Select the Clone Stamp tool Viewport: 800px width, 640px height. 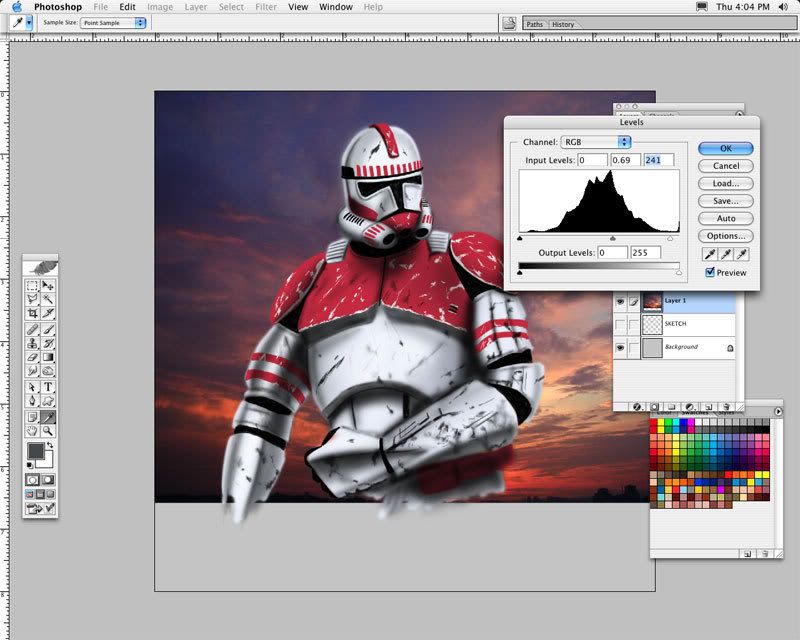click(x=32, y=343)
